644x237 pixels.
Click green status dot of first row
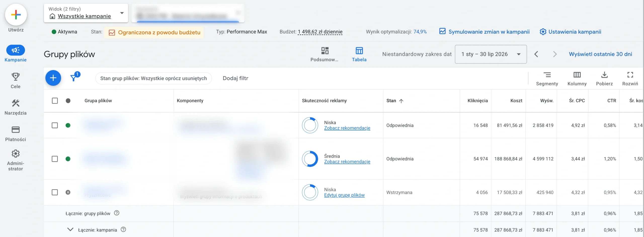point(68,125)
